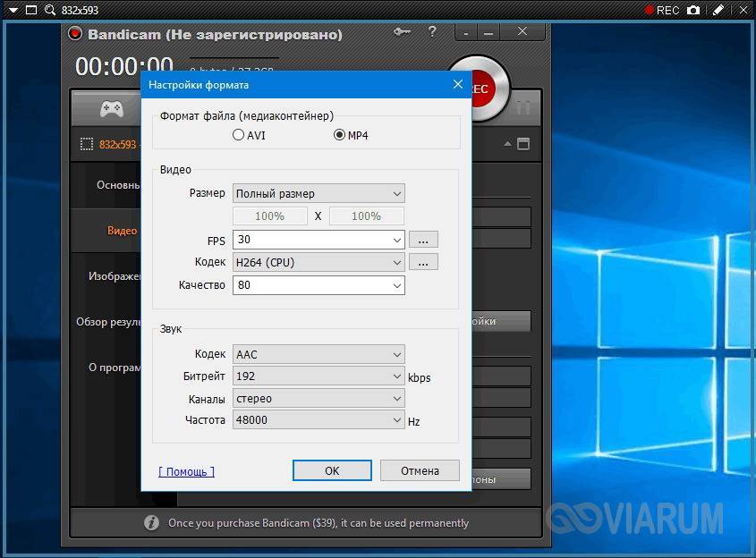756x558 pixels.
Task: Click the camera screenshot icon in top bar
Action: [692, 10]
